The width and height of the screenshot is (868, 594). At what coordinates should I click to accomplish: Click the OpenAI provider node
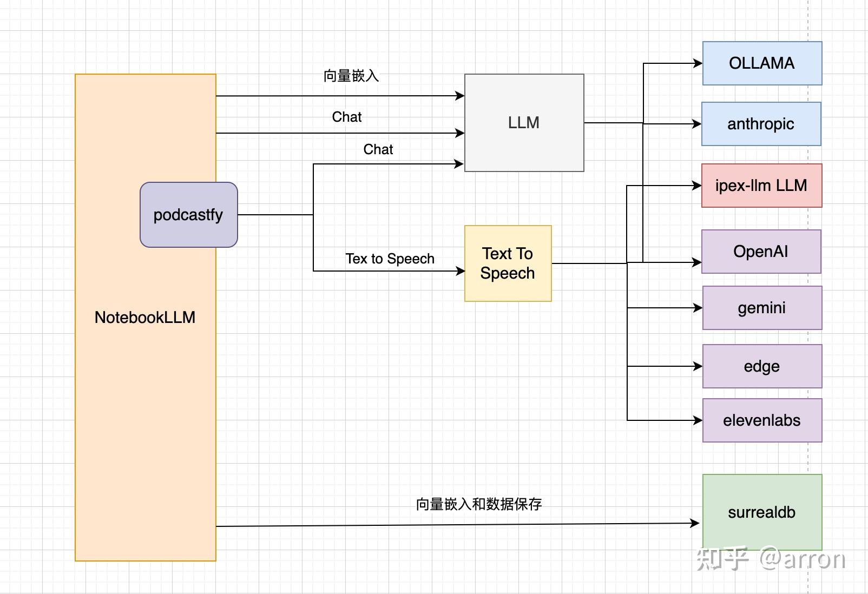[x=761, y=252]
